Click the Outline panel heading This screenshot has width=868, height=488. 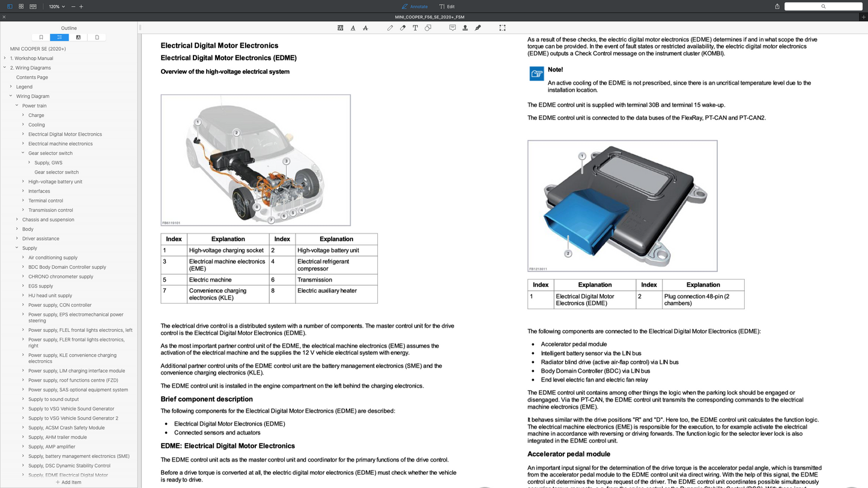[68, 28]
